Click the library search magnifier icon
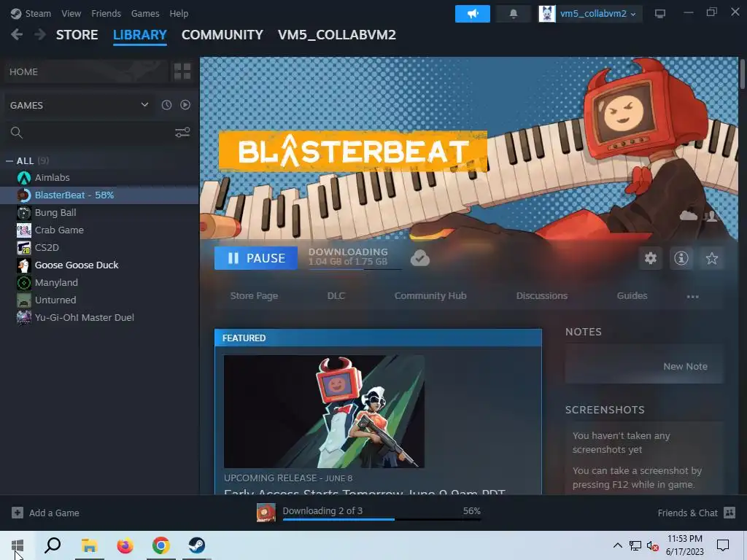 [17, 133]
